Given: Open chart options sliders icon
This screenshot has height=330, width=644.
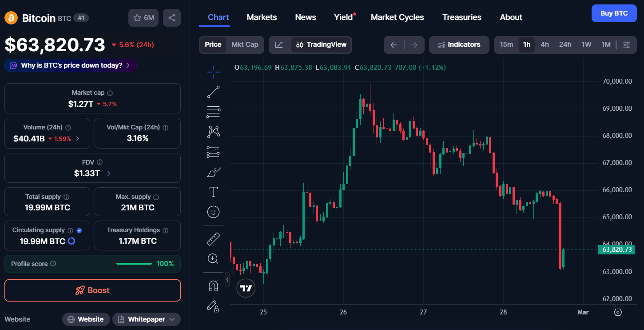Looking at the screenshot, I should coord(626,44).
